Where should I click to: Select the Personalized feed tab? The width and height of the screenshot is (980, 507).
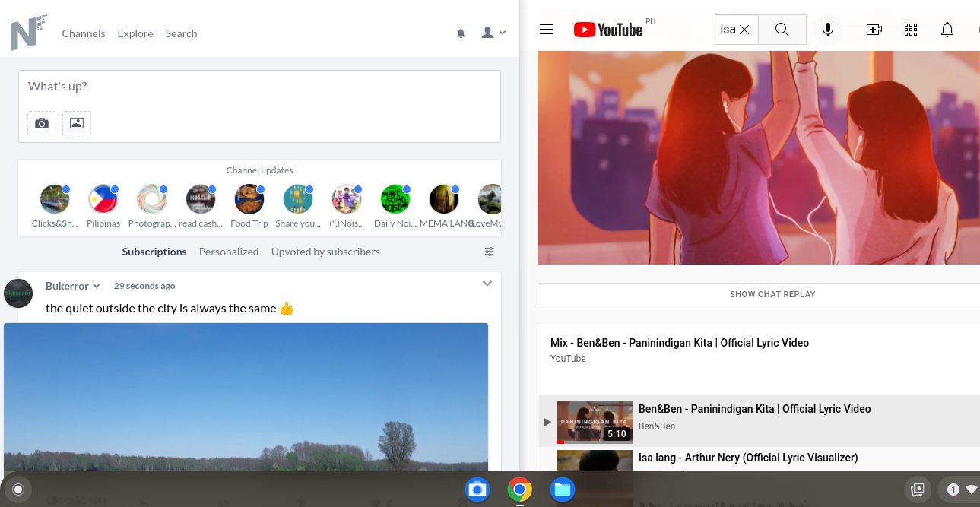click(x=229, y=252)
